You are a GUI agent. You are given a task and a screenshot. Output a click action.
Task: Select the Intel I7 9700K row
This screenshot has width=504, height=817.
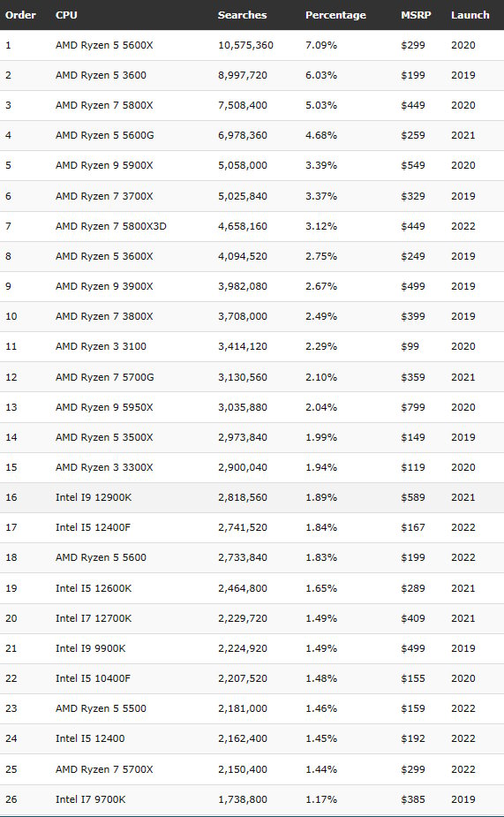tap(252, 800)
